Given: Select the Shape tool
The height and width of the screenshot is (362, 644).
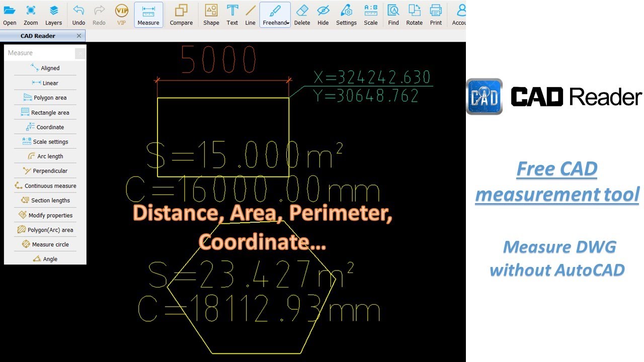Looking at the screenshot, I should [211, 15].
